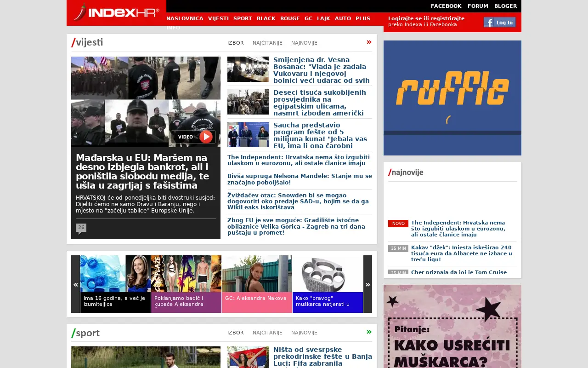Log in with the Facebook button
588x368 pixels.
click(500, 22)
